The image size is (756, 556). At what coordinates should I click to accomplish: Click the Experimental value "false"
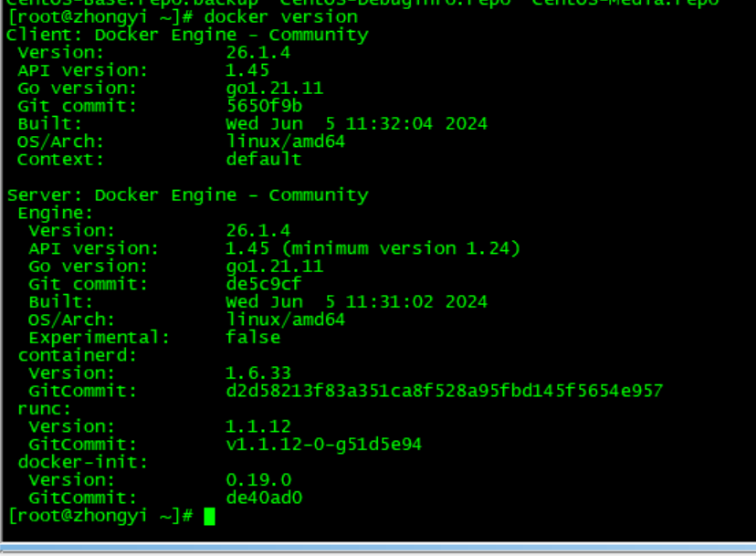pyautogui.click(x=253, y=337)
